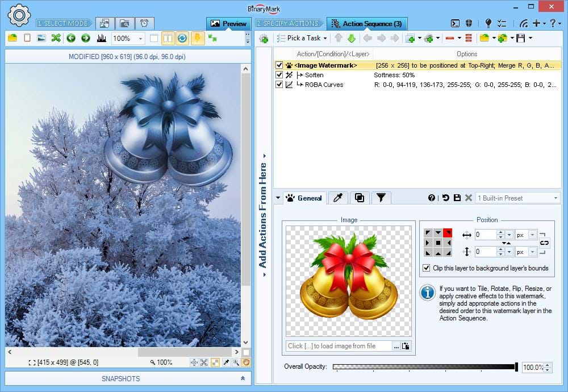568x392 pixels.
Task: Open the funnel filter tab
Action: (x=381, y=198)
